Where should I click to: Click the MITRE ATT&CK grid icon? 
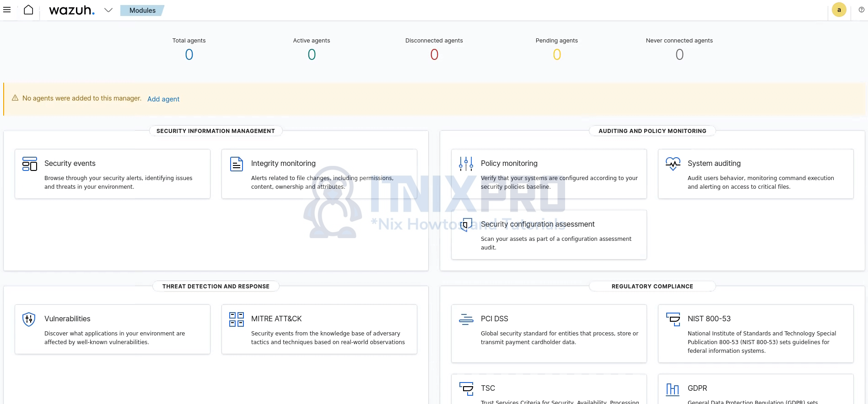pos(237,319)
